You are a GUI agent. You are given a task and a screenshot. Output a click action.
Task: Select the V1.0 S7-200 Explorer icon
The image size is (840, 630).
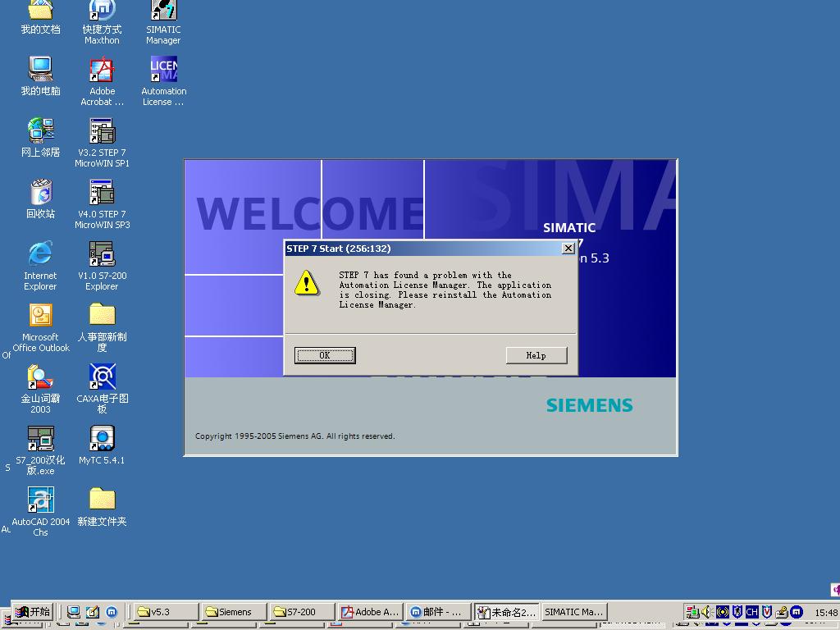pyautogui.click(x=102, y=267)
